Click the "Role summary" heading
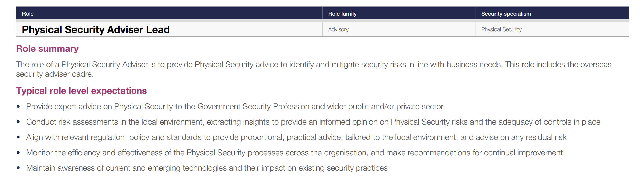Viewport: 644px width, 181px height. pos(47,49)
